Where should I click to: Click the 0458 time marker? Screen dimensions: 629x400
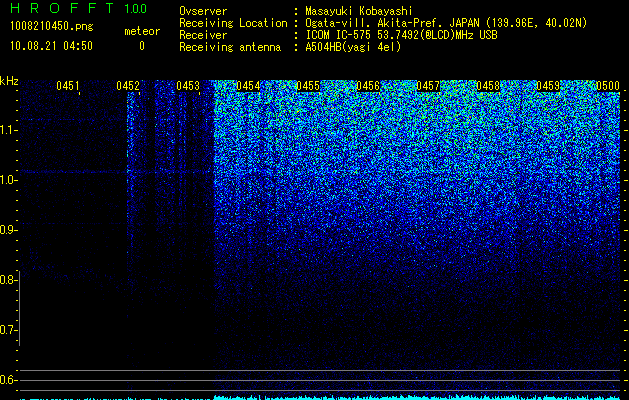488,86
